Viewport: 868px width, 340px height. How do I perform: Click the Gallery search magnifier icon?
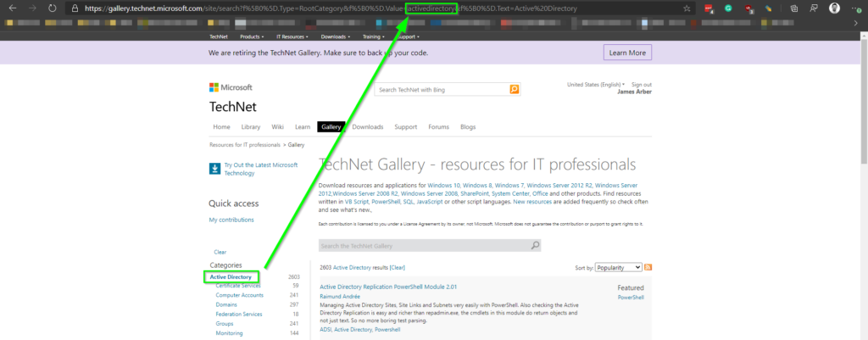535,245
